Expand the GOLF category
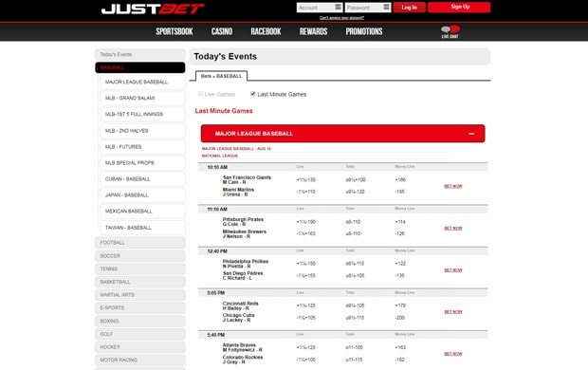This screenshot has height=370, width=588. (139, 334)
